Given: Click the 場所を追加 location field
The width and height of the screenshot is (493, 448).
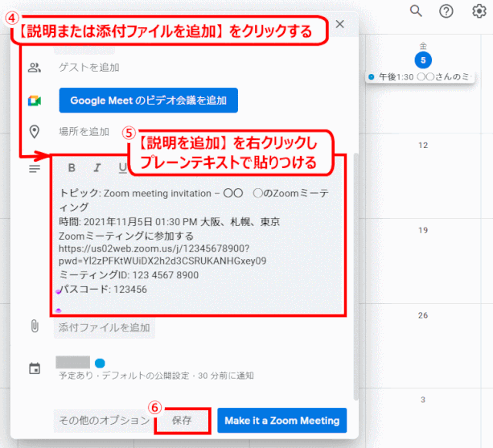Looking at the screenshot, I should click(84, 131).
